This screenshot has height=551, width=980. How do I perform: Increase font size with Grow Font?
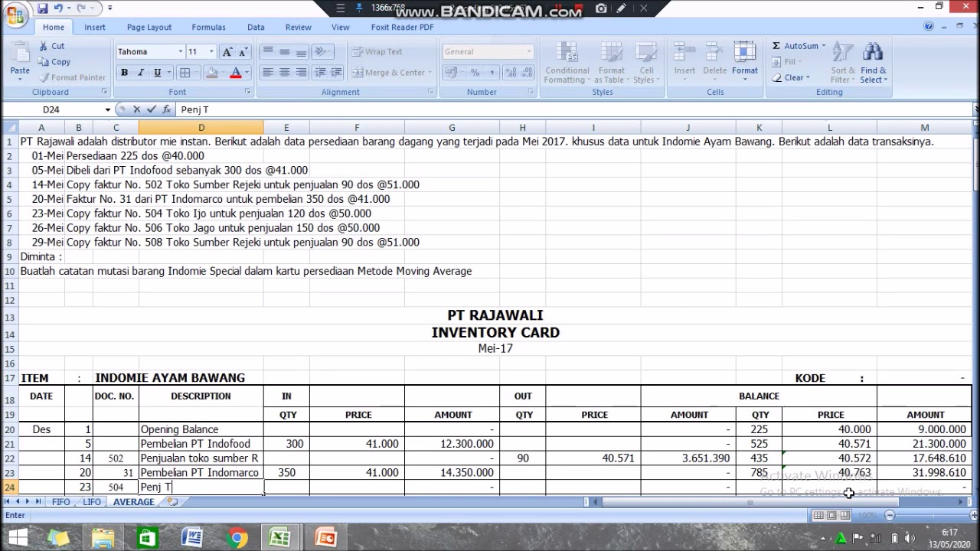click(227, 52)
